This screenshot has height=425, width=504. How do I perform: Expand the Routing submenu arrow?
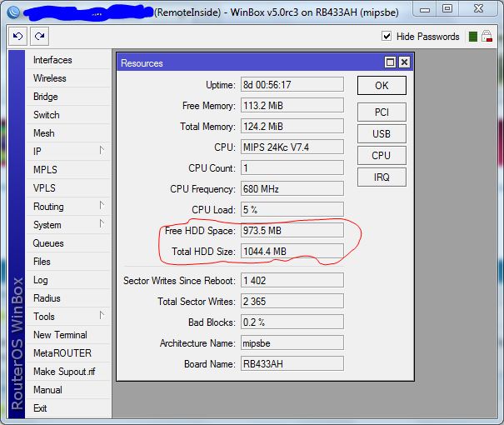pos(102,206)
